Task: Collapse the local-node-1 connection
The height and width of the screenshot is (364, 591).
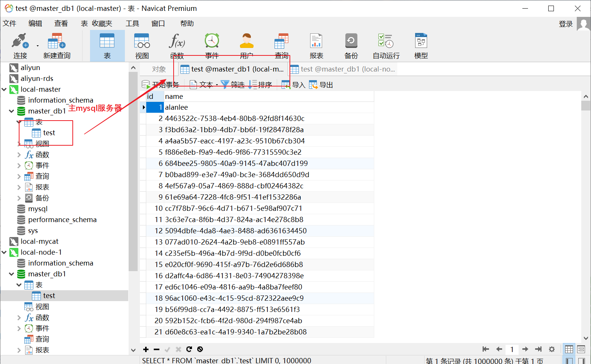Action: click(x=4, y=252)
